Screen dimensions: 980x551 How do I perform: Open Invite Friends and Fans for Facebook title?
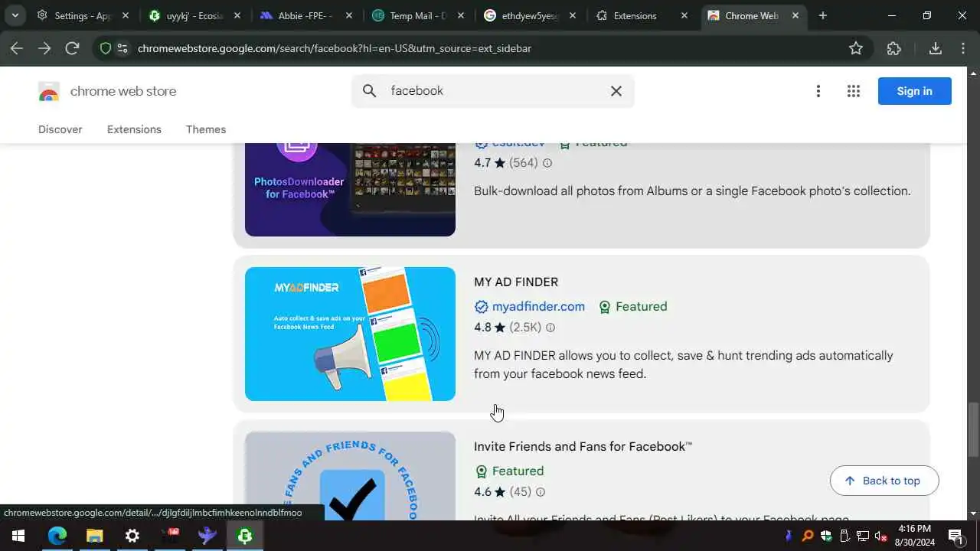[583, 447]
